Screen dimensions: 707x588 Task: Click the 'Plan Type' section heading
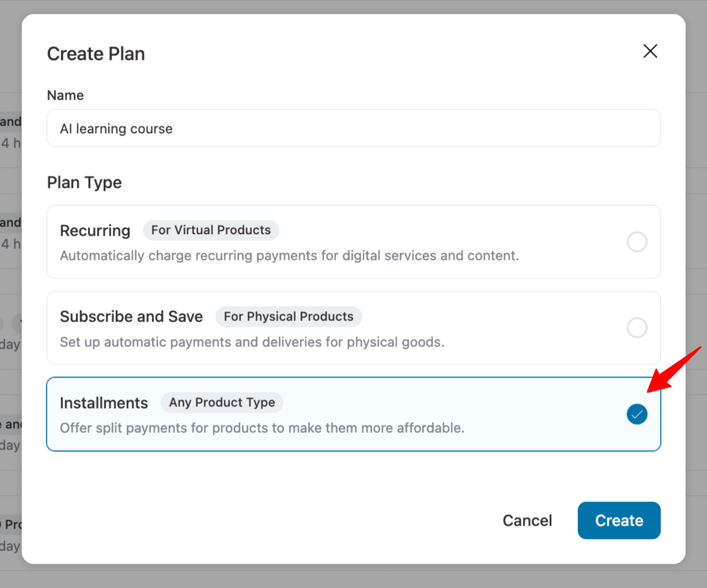coord(84,182)
